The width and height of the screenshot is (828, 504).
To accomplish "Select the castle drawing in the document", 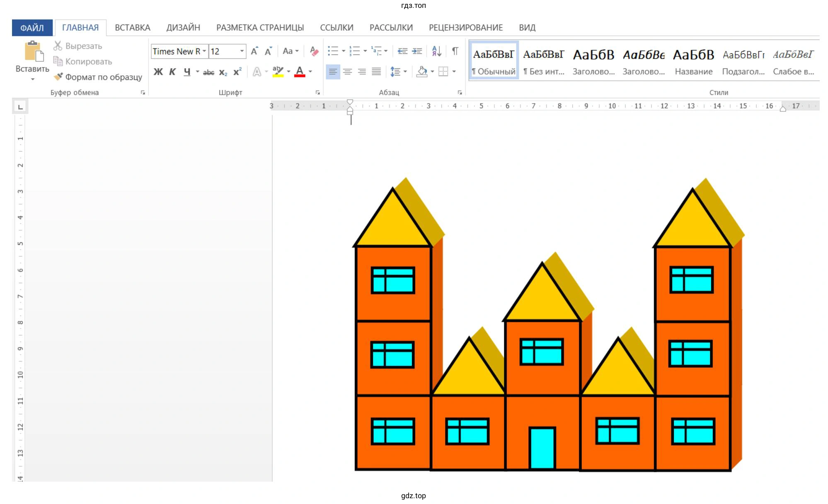I will point(548,325).
